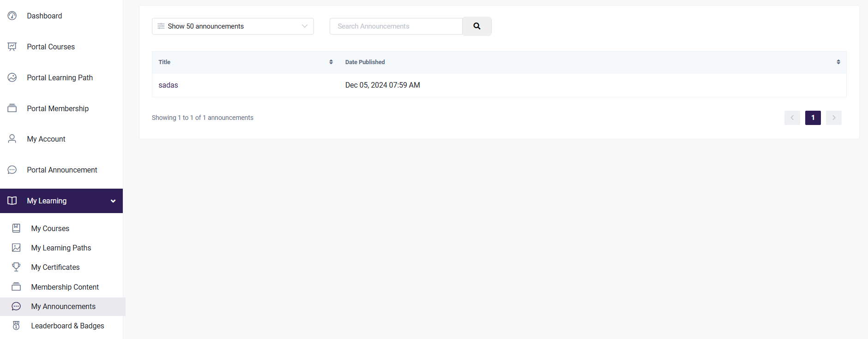Open Membership Content submenu item
The width and height of the screenshot is (868, 339).
[65, 287]
